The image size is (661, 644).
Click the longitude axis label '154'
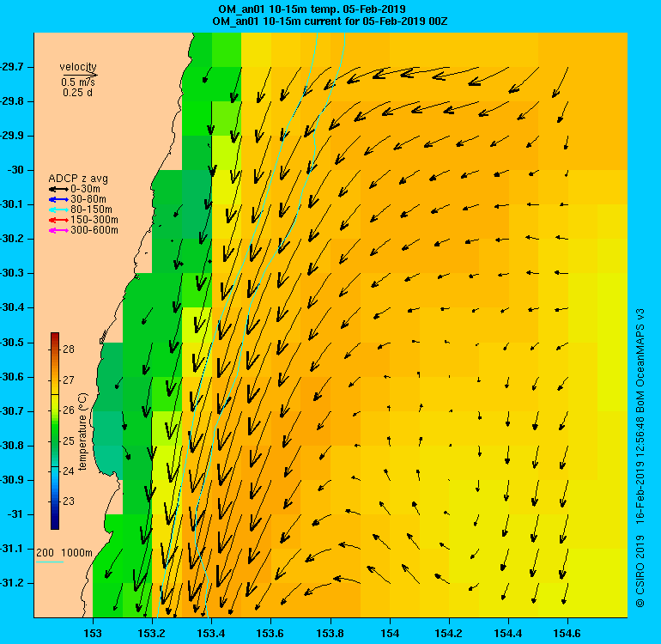pyautogui.click(x=390, y=634)
